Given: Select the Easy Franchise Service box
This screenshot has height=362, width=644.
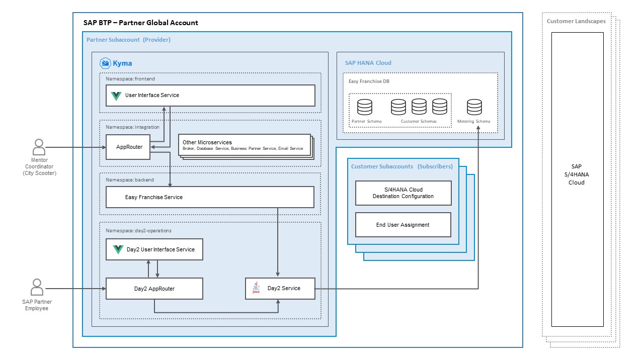Looking at the screenshot, I should [x=210, y=197].
